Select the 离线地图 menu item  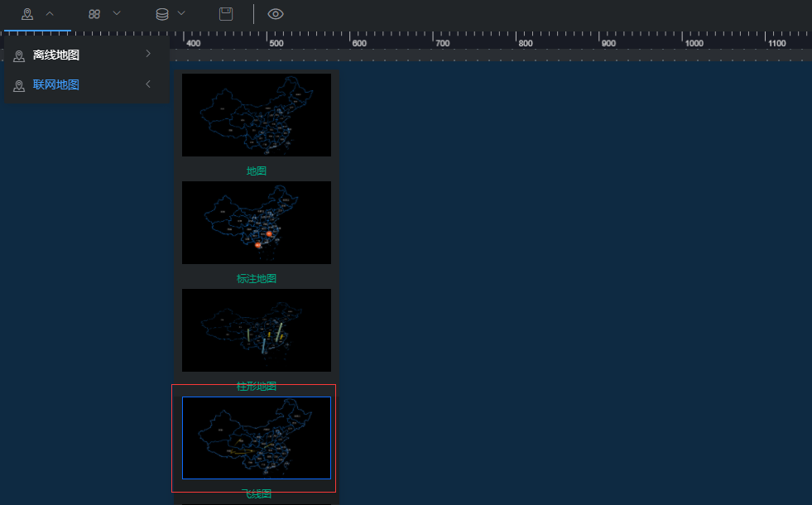pyautogui.click(x=87, y=55)
